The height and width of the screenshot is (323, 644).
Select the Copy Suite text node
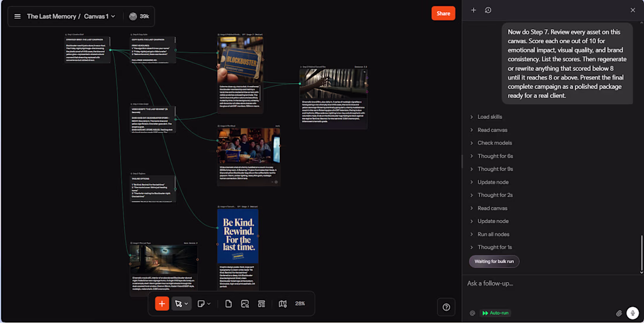pos(153,50)
